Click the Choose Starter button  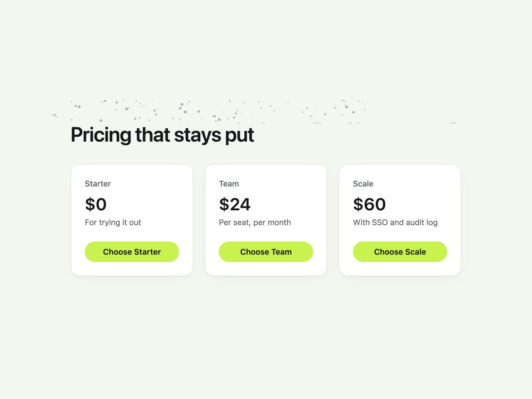pos(132,252)
